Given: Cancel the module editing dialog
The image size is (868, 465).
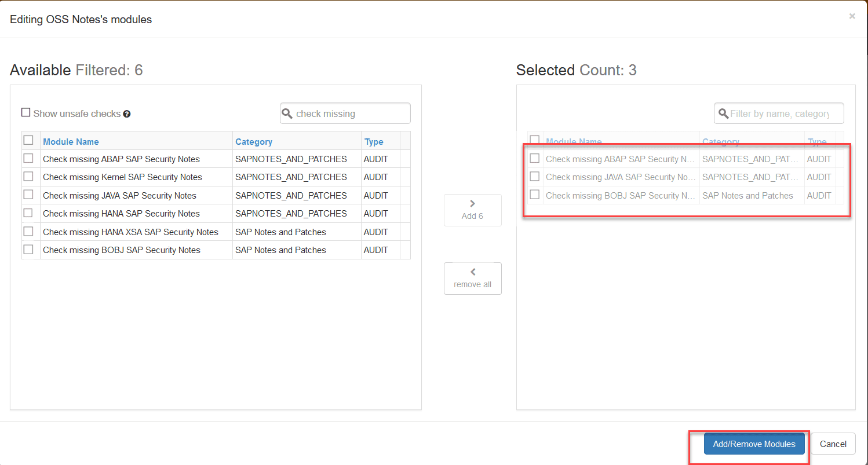Looking at the screenshot, I should pos(833,444).
